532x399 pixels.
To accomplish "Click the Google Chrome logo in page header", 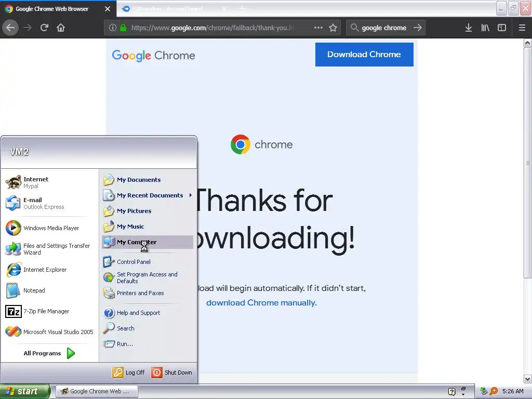I will pos(153,55).
